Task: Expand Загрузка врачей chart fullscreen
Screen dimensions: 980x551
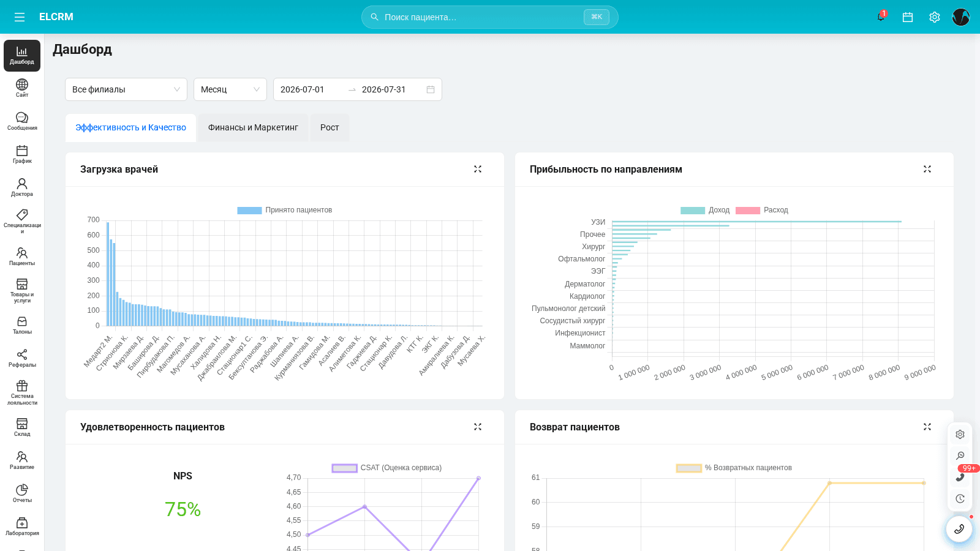Action: tap(478, 169)
